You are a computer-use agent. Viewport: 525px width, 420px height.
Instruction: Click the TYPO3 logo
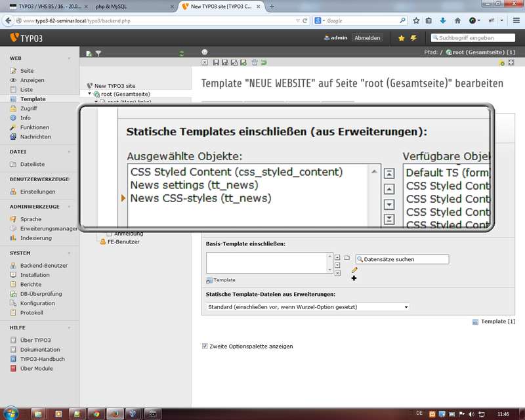pos(26,38)
